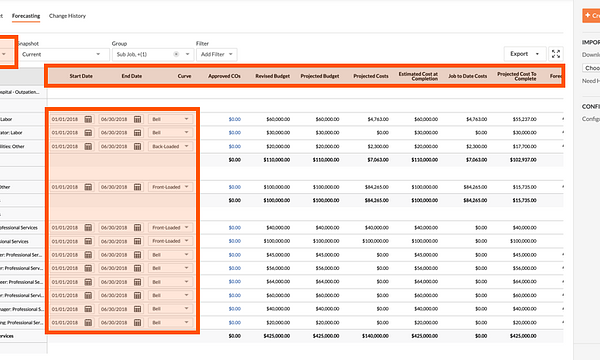Viewport: 600px width, 360px height.
Task: Click the Projected Budget column header
Action: tap(320, 76)
